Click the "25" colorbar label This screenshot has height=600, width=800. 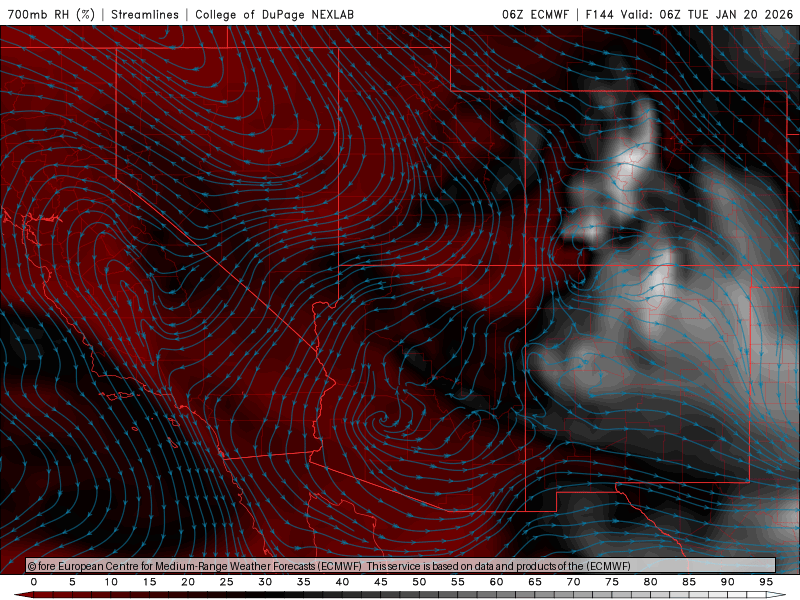227,582
